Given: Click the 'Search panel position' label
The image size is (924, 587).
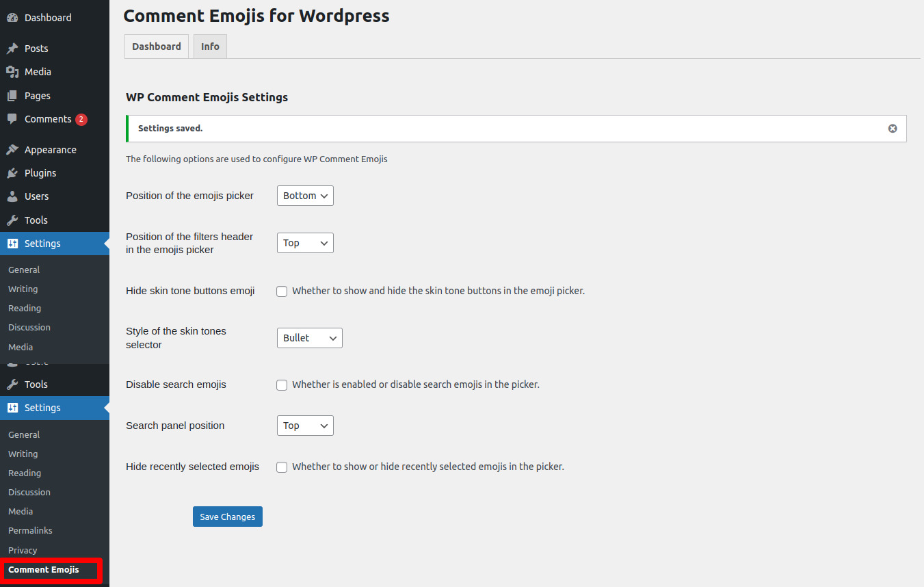Looking at the screenshot, I should pos(175,426).
